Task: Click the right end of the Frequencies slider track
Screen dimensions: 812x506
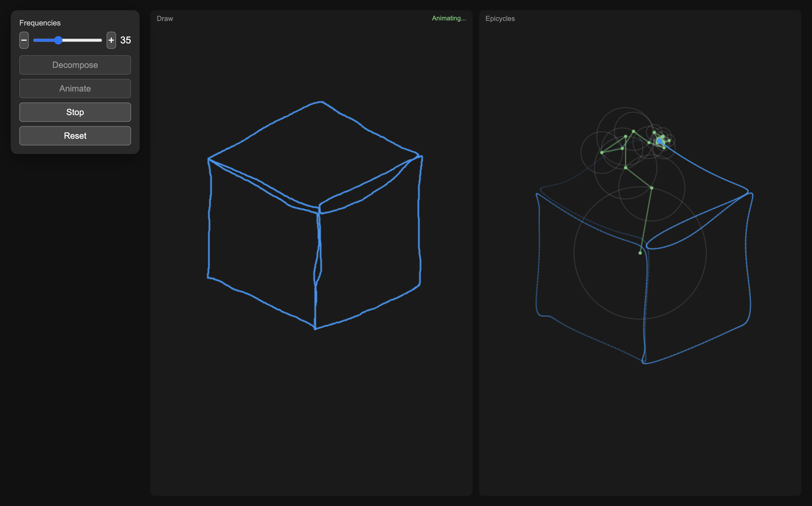Action: point(100,40)
